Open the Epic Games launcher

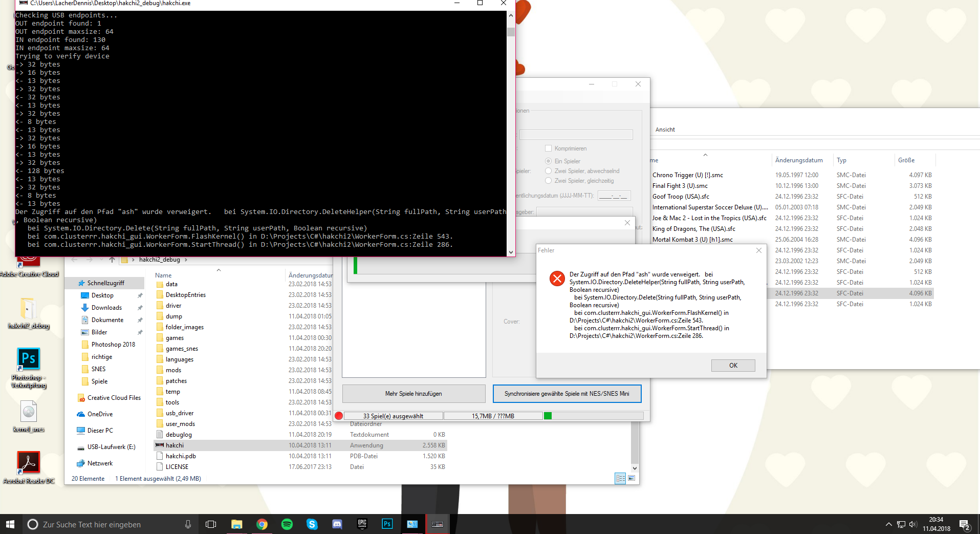tap(362, 524)
